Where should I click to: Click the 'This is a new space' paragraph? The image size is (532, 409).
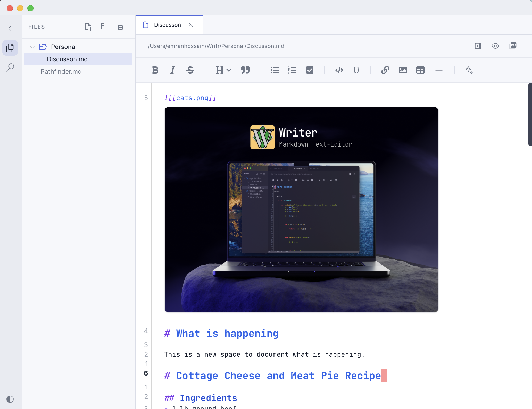point(264,355)
